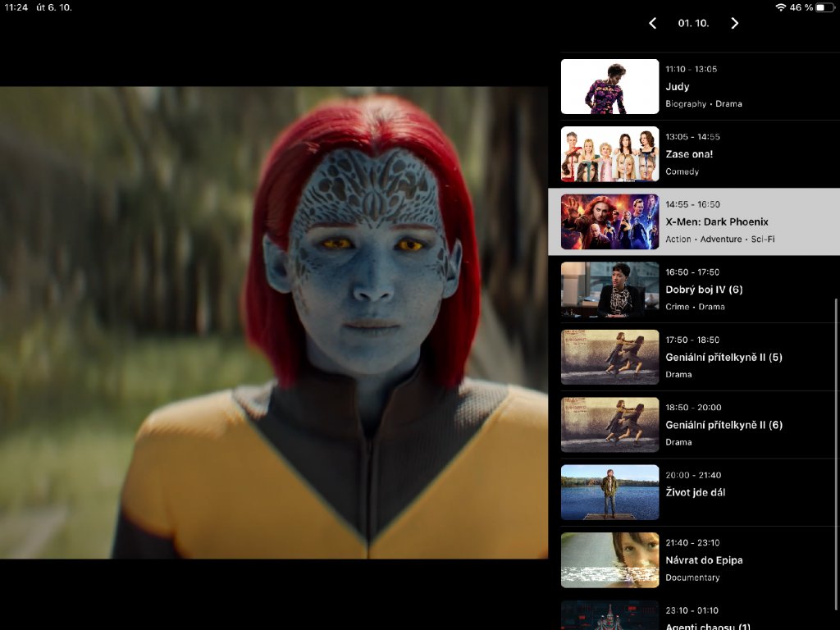Select the Život jde dál title

pos(696,492)
